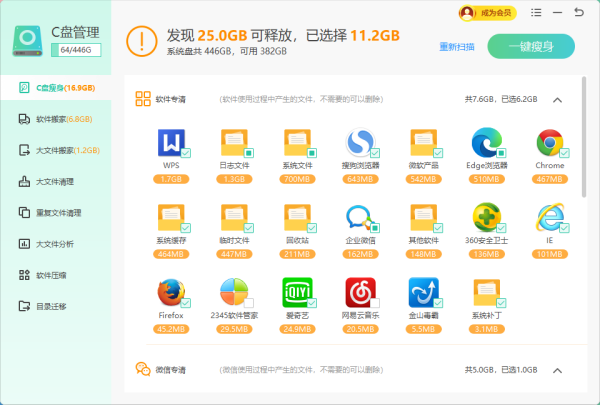Viewport: 600px width, 405px height.
Task: Click the 搜狗浏览器 icon
Action: click(360, 142)
